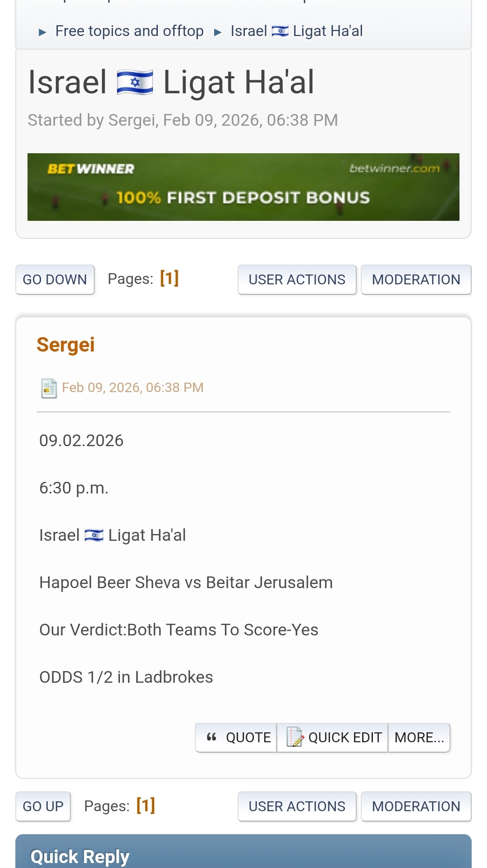Open the Free topics and offtop breadcrumb link
Screen dimensions: 487x868
[129, 31]
